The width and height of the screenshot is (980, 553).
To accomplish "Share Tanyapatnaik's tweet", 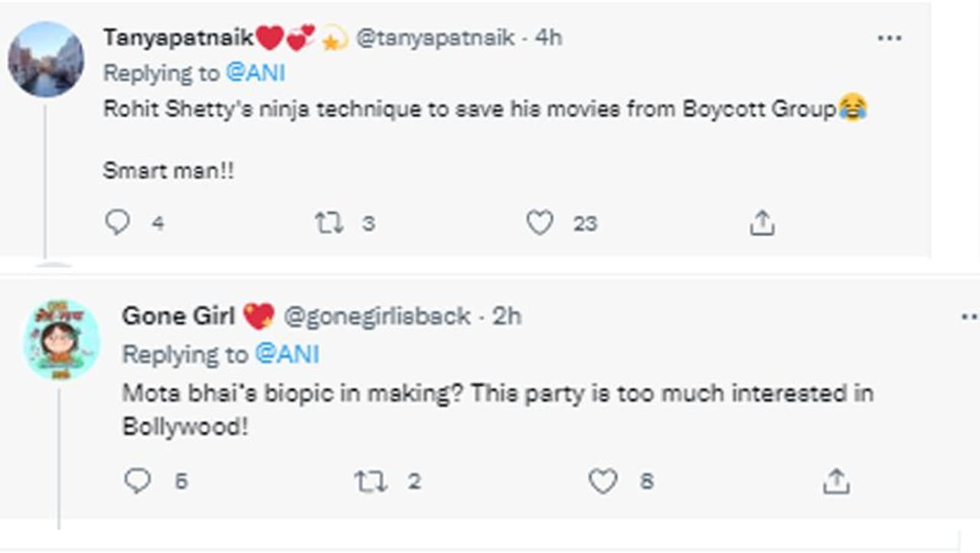I will click(x=762, y=223).
